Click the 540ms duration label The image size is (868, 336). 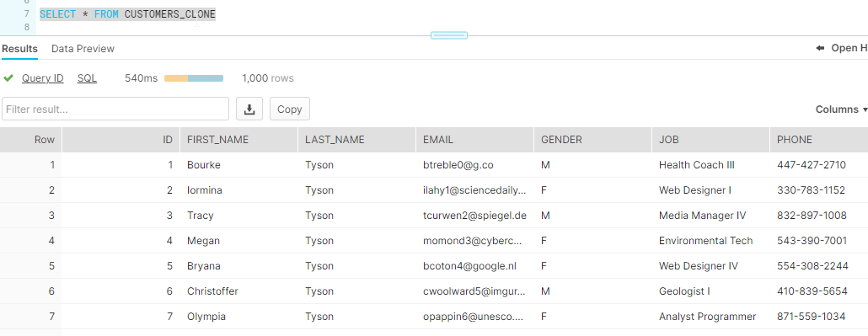pos(142,78)
